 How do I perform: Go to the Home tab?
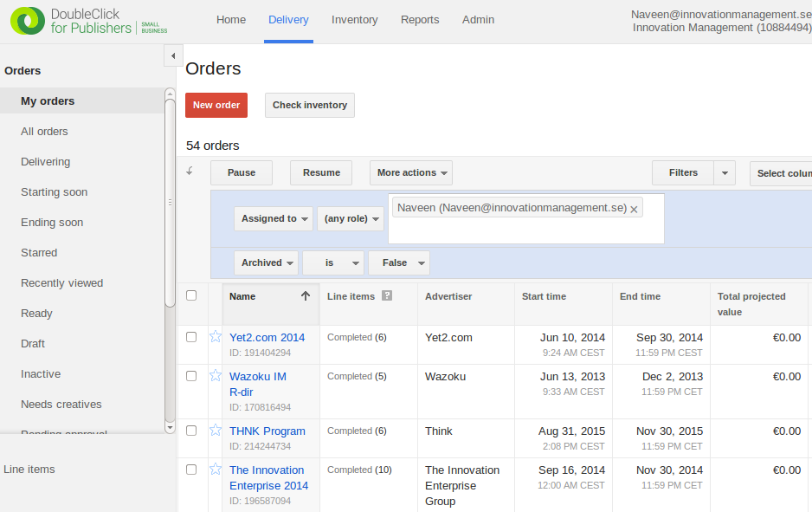(231, 20)
